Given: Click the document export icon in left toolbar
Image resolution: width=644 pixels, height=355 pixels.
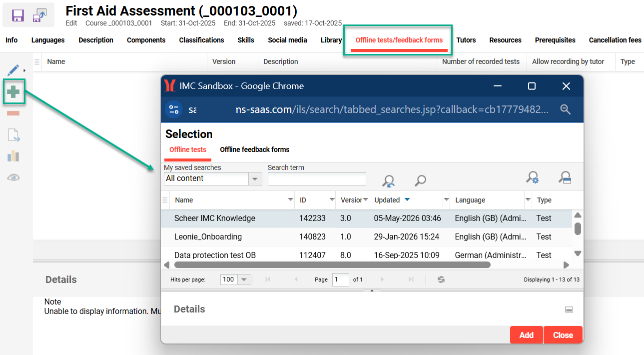Looking at the screenshot, I should (13, 135).
